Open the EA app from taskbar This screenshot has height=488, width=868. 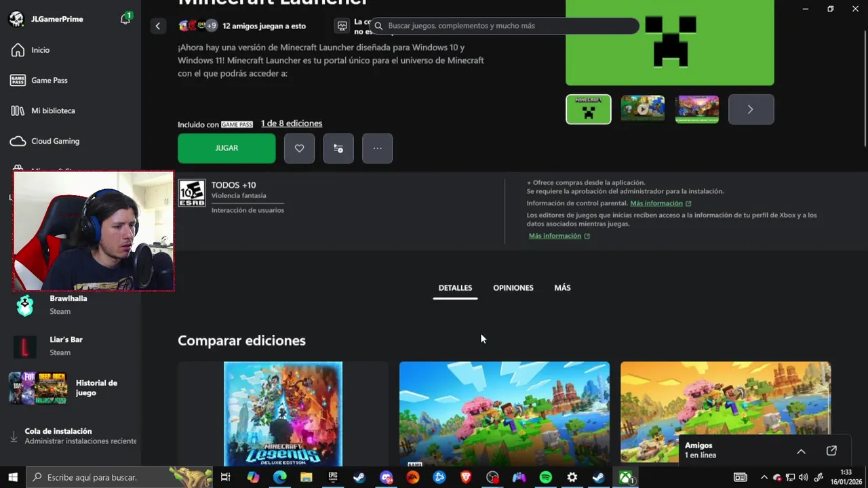coord(412,477)
